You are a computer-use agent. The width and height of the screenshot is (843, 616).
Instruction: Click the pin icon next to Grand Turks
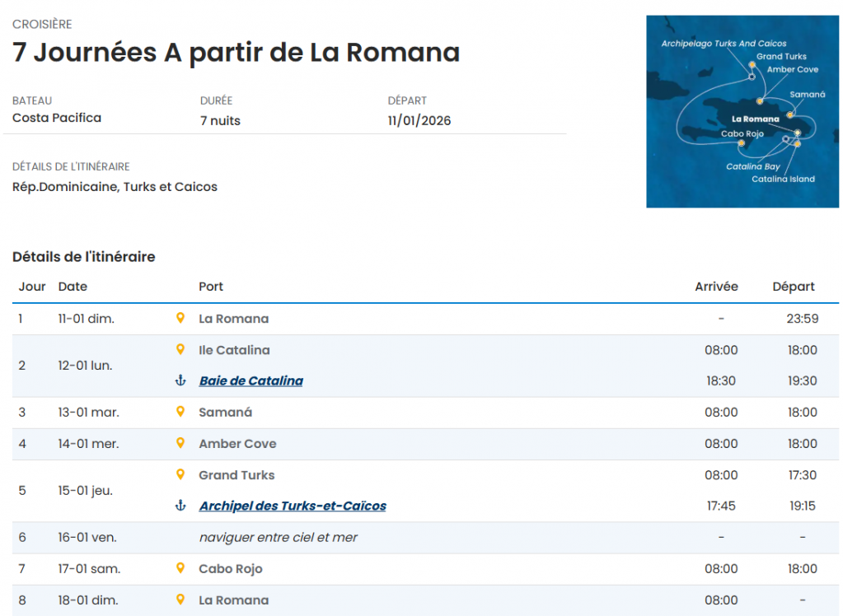[180, 474]
